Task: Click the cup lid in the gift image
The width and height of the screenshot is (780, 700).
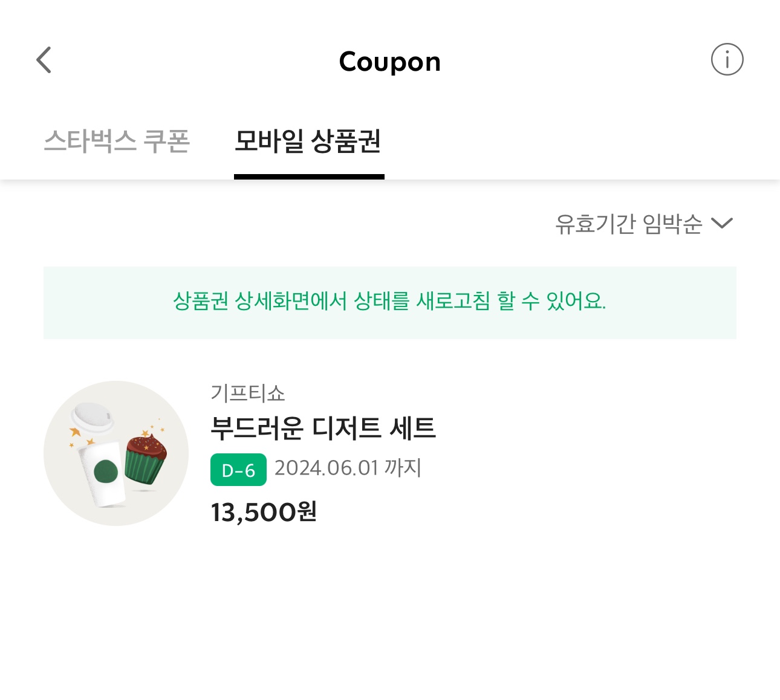Action: tap(92, 416)
